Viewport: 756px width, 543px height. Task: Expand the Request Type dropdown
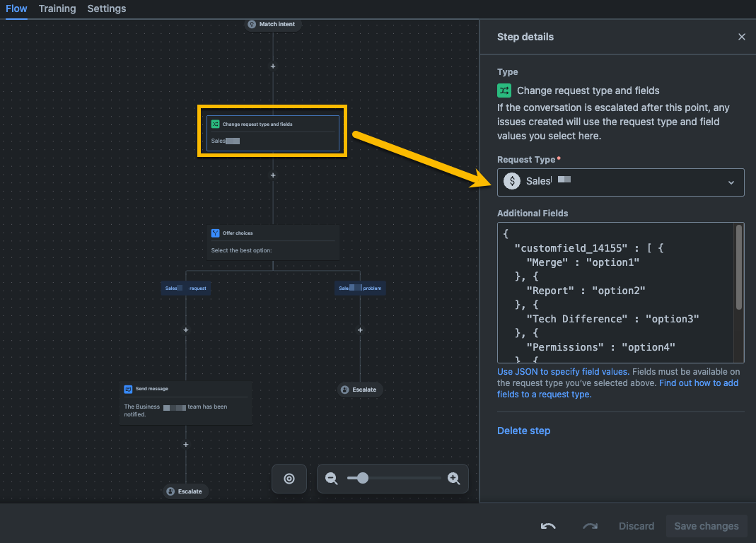620,182
